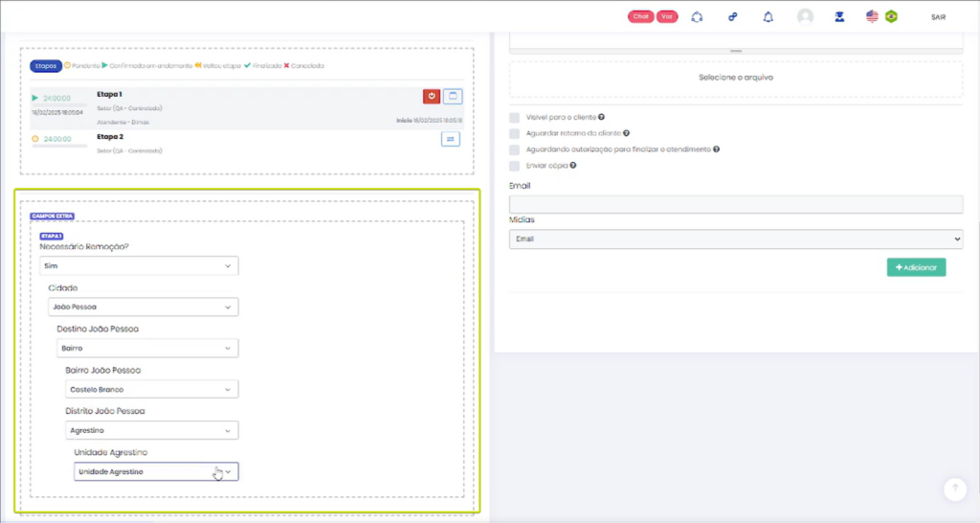This screenshot has width=980, height=523.
Task: Expand the Cidade dropdown showing João Pessoa
Action: click(x=143, y=307)
